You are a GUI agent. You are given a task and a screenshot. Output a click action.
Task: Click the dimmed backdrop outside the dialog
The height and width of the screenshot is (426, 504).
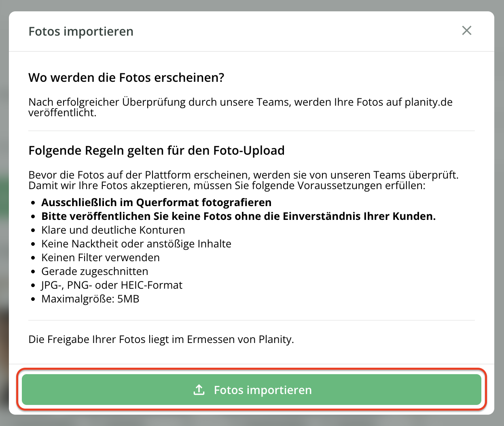[4, 202]
